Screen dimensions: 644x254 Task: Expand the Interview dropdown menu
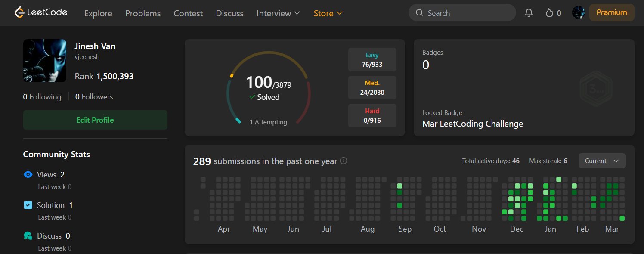(x=278, y=13)
